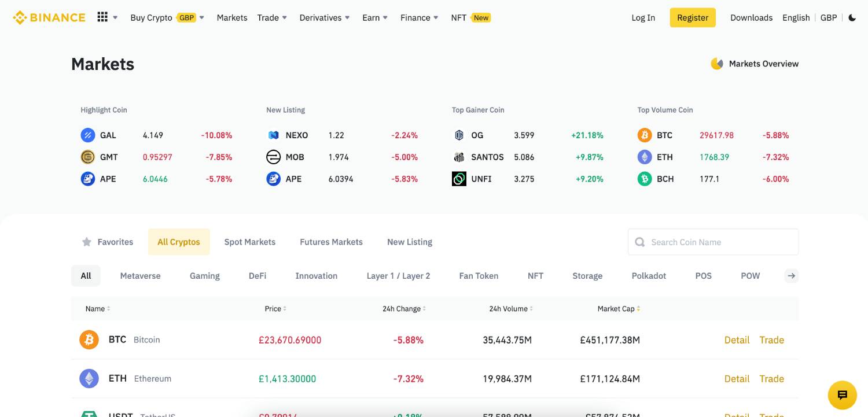Open Markets in top navigation

click(232, 17)
